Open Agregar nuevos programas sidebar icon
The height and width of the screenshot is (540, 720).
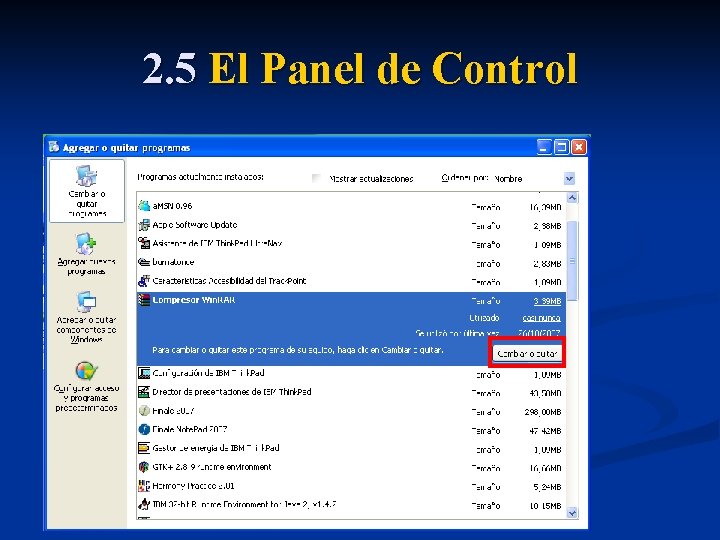(86, 244)
